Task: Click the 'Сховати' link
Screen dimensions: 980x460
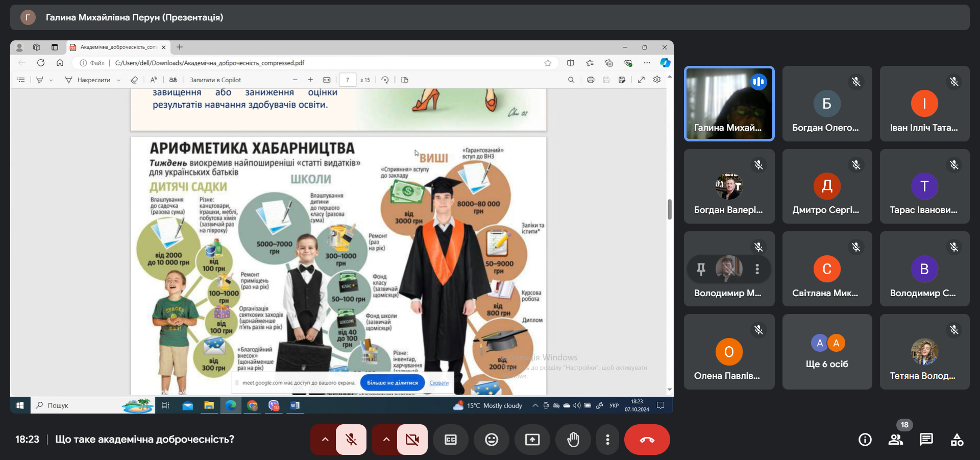Action: (439, 383)
